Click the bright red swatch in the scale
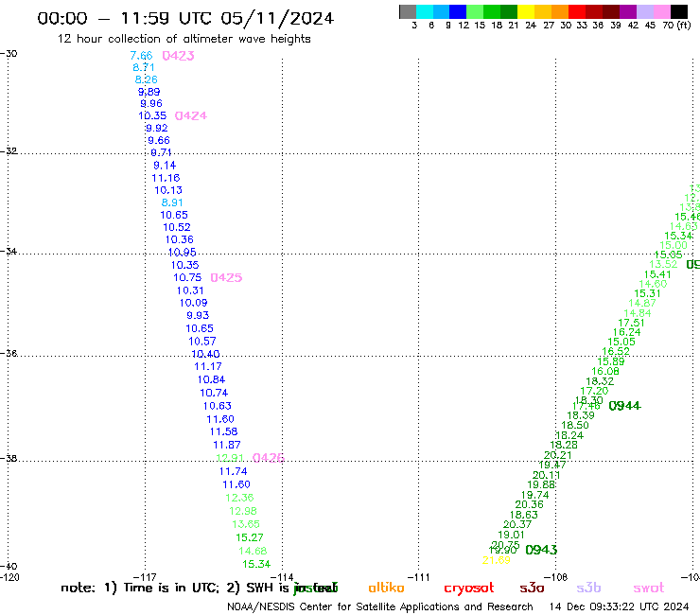The width and height of the screenshot is (700, 615). click(577, 11)
